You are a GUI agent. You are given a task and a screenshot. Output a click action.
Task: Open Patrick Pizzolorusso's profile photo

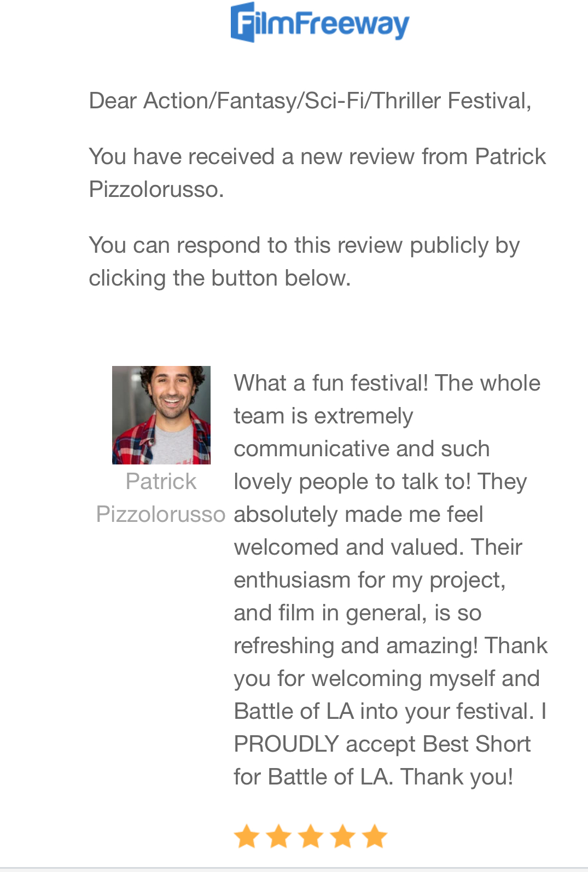point(161,415)
